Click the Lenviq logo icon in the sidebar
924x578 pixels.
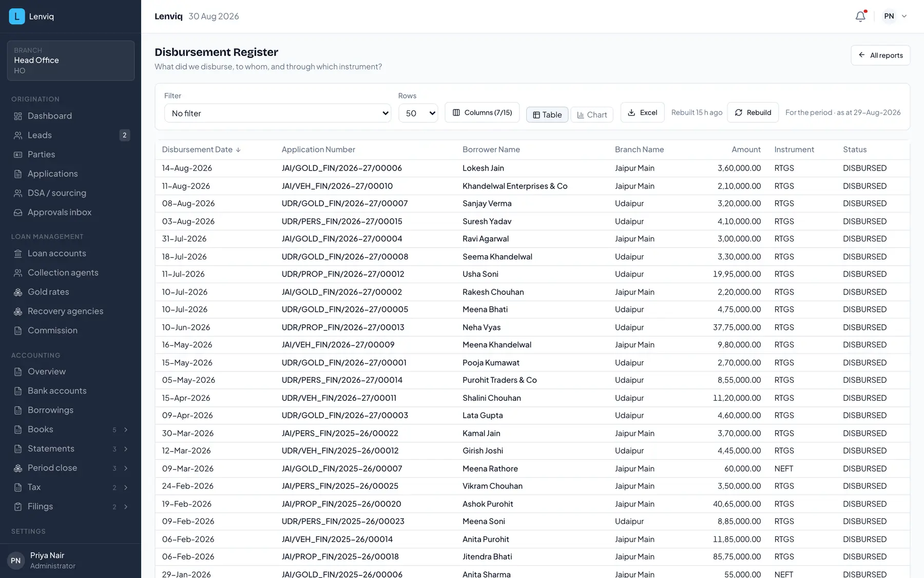coord(17,16)
